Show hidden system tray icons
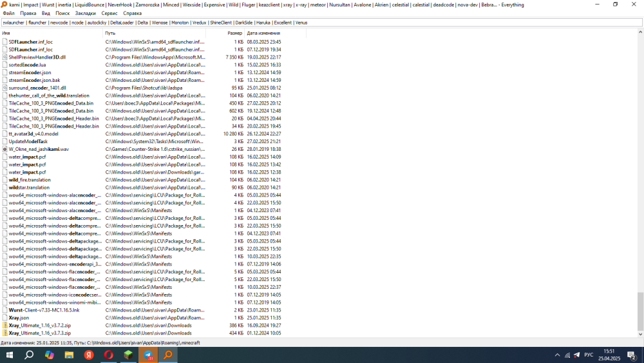The image size is (644, 363). 557,355
